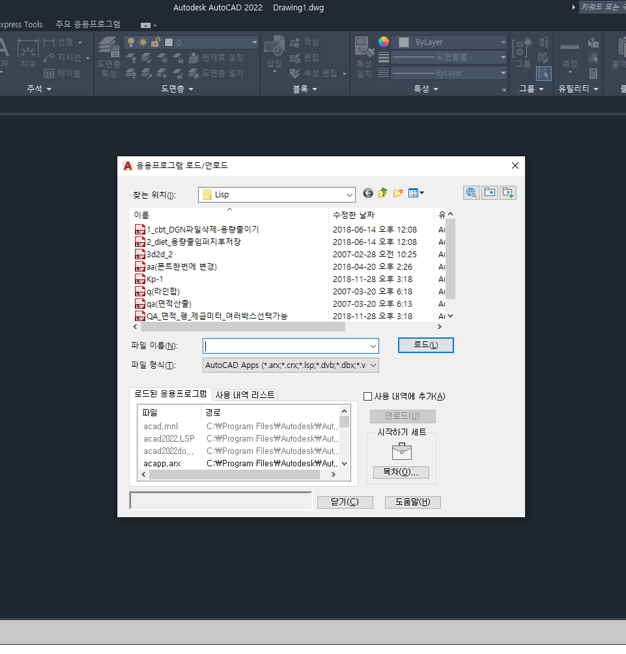626x654 pixels.
Task: Click the Add to Favorites icon
Action: click(x=508, y=193)
